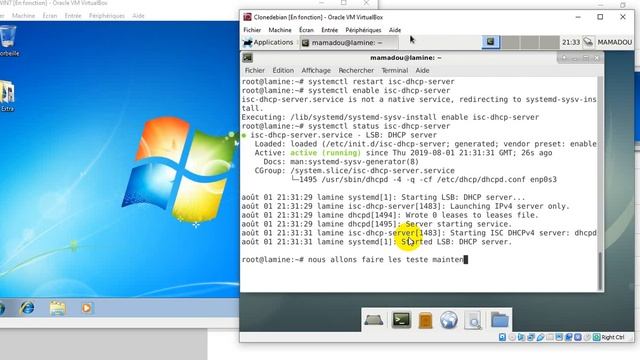Click the audio status icon in VirtualBox

pyautogui.click(x=521, y=337)
